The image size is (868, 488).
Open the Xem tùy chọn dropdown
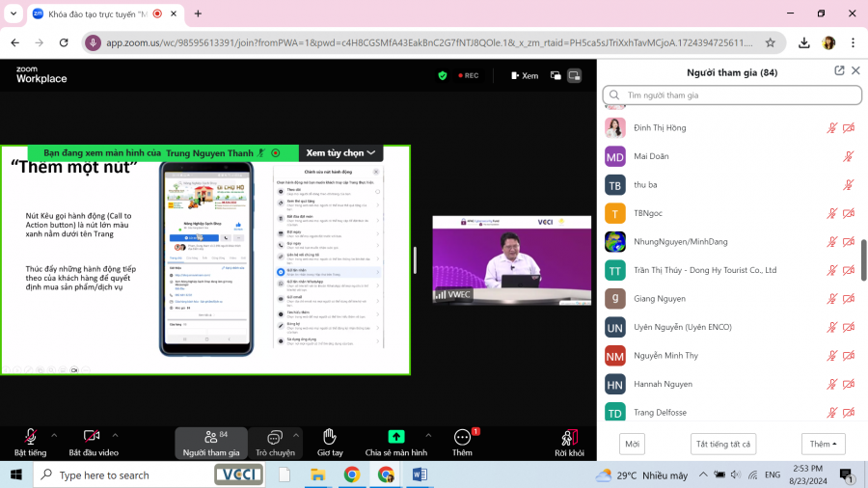click(x=340, y=152)
